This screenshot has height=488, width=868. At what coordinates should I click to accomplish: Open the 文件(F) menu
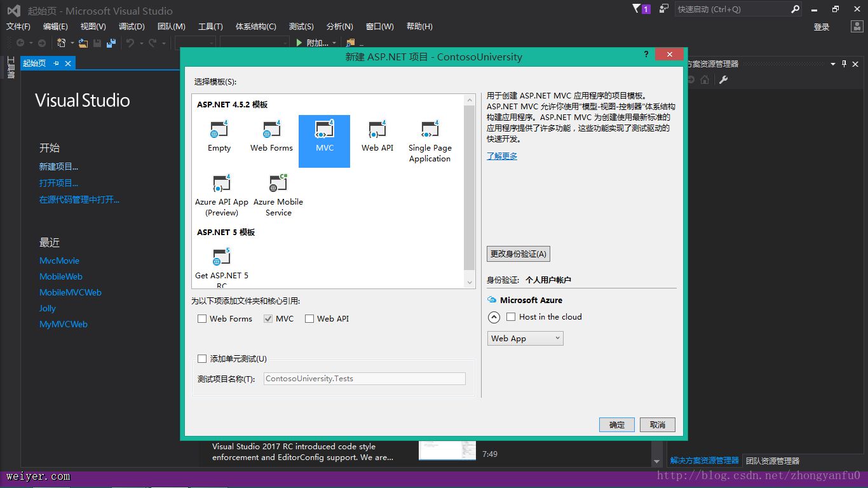18,27
